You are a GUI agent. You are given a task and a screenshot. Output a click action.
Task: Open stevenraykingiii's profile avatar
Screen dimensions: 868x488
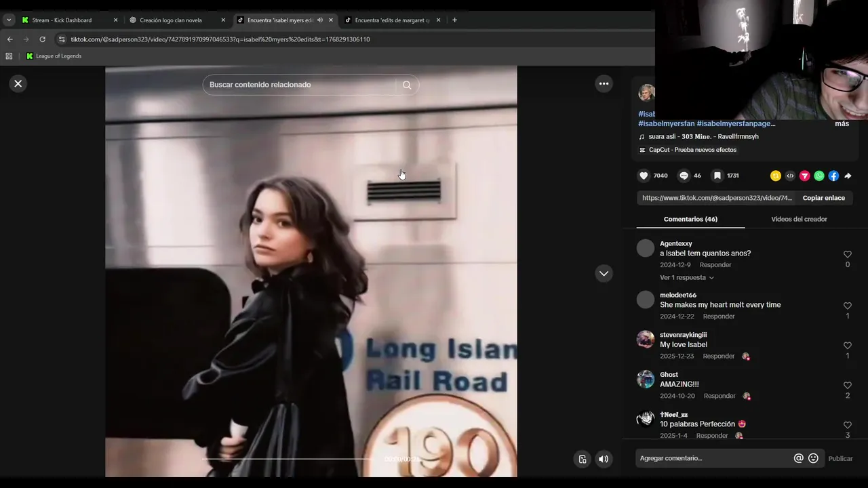(x=646, y=340)
